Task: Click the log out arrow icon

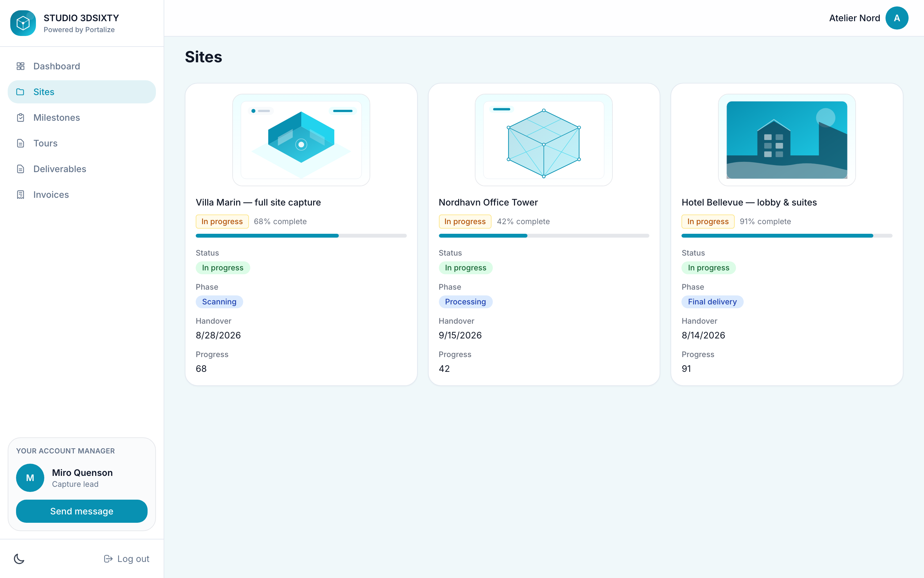Action: tap(108, 558)
